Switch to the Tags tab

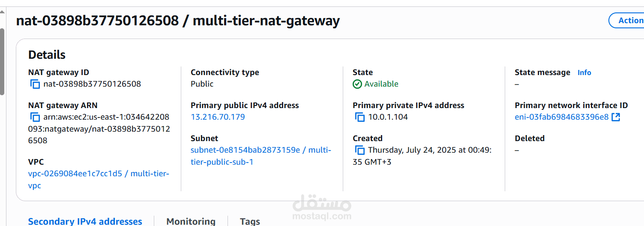(x=250, y=221)
